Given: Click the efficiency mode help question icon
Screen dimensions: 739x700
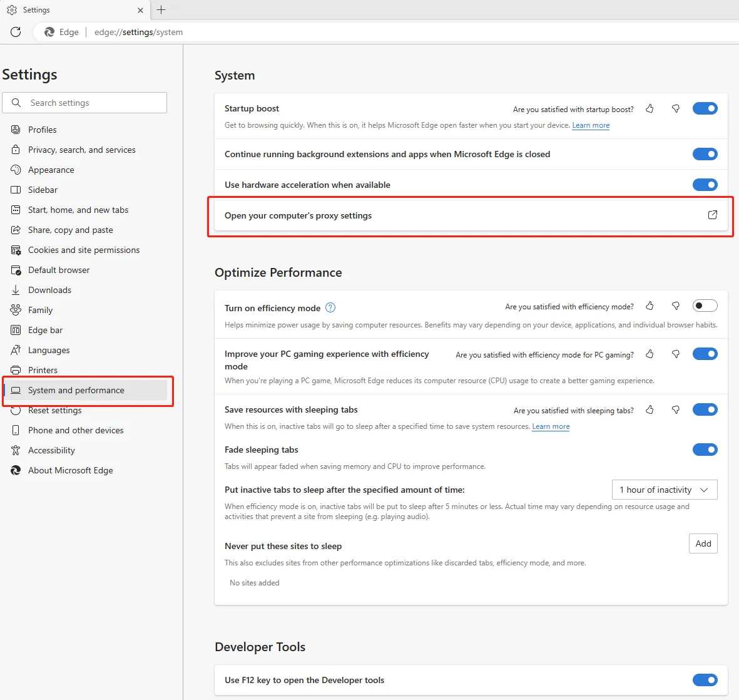Looking at the screenshot, I should (x=330, y=307).
